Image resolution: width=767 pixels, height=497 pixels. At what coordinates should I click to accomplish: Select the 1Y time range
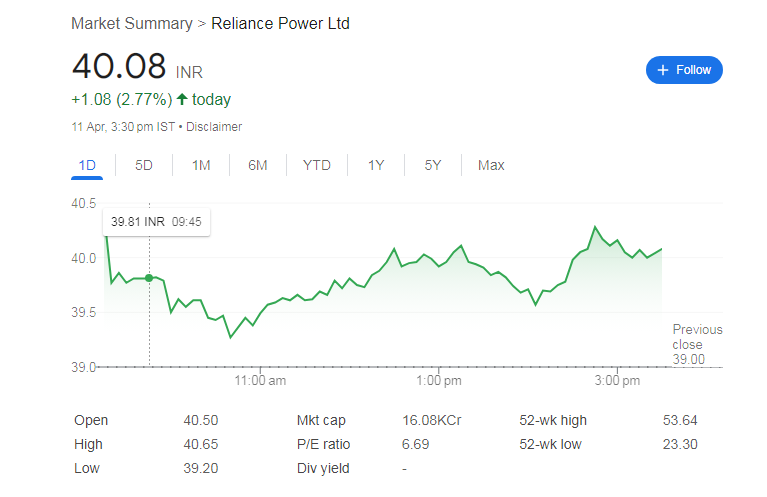point(376,165)
